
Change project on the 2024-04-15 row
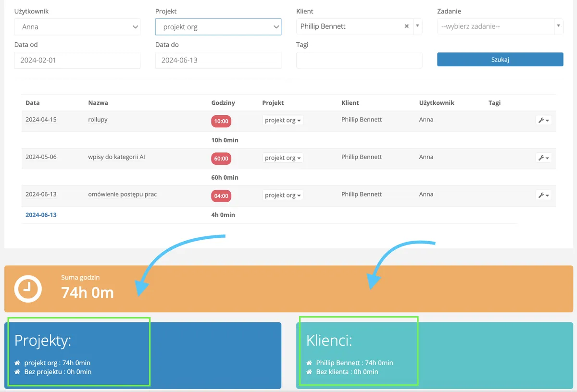point(283,121)
